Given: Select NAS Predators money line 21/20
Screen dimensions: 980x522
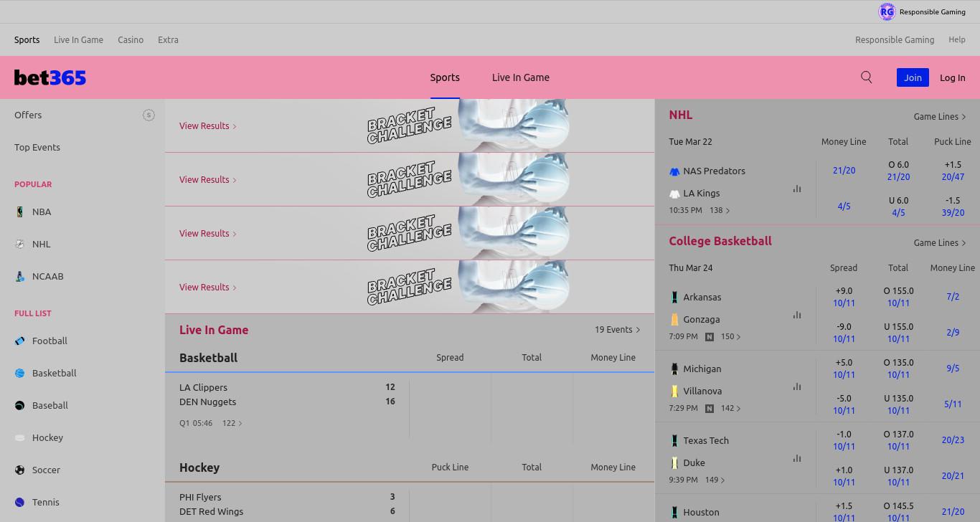Looking at the screenshot, I should point(844,171).
